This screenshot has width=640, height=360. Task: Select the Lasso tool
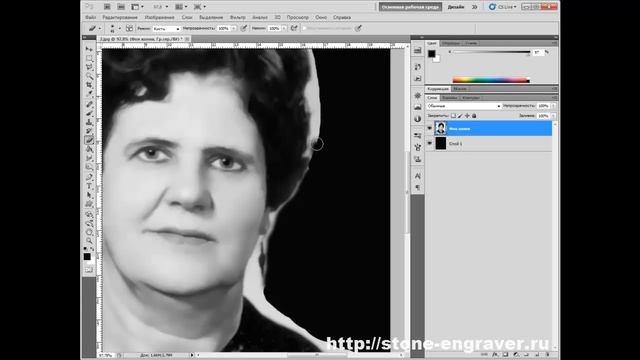[89, 67]
